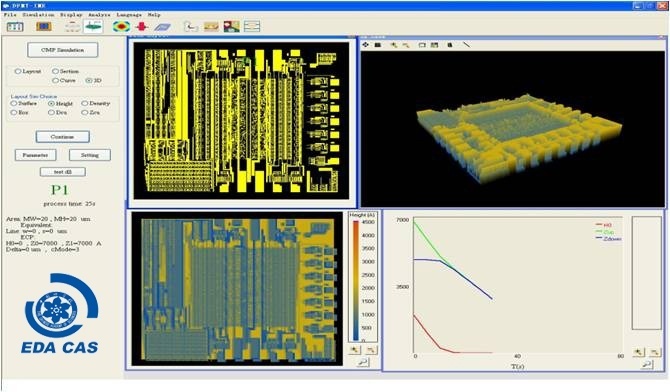Image resolution: width=670 pixels, height=392 pixels.
Task: Click the magnifier icon under the curve plot
Action: pos(647,364)
